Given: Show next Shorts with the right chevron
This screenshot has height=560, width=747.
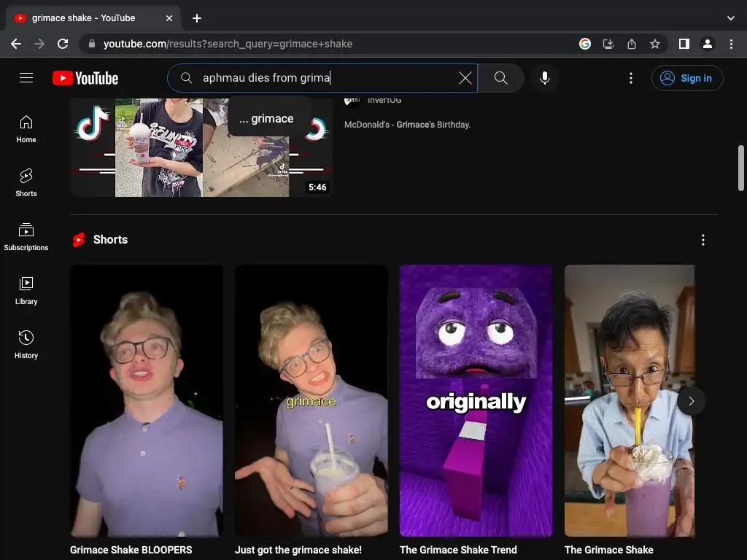Looking at the screenshot, I should click(x=692, y=402).
